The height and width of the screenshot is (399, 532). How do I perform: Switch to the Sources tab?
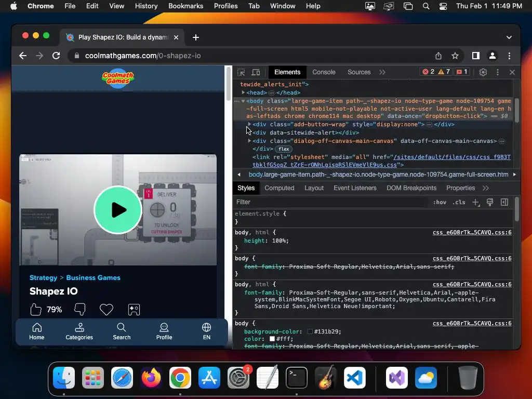point(359,72)
